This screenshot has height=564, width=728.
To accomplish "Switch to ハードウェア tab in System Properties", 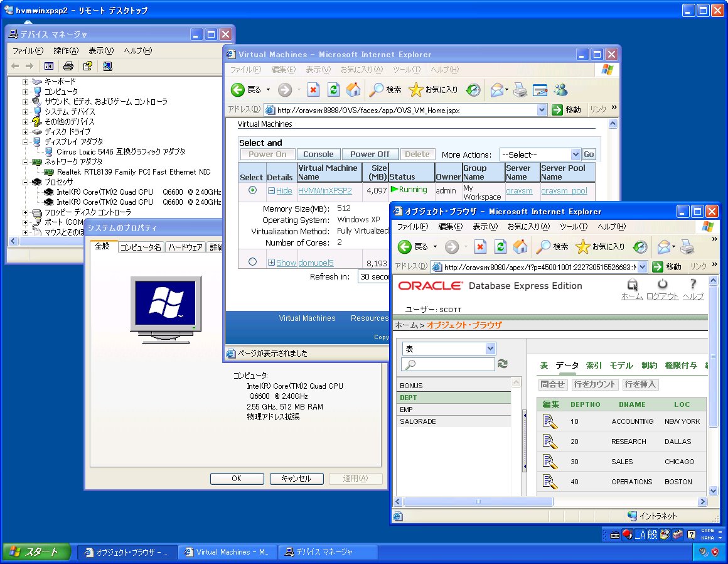I will pos(185,247).
